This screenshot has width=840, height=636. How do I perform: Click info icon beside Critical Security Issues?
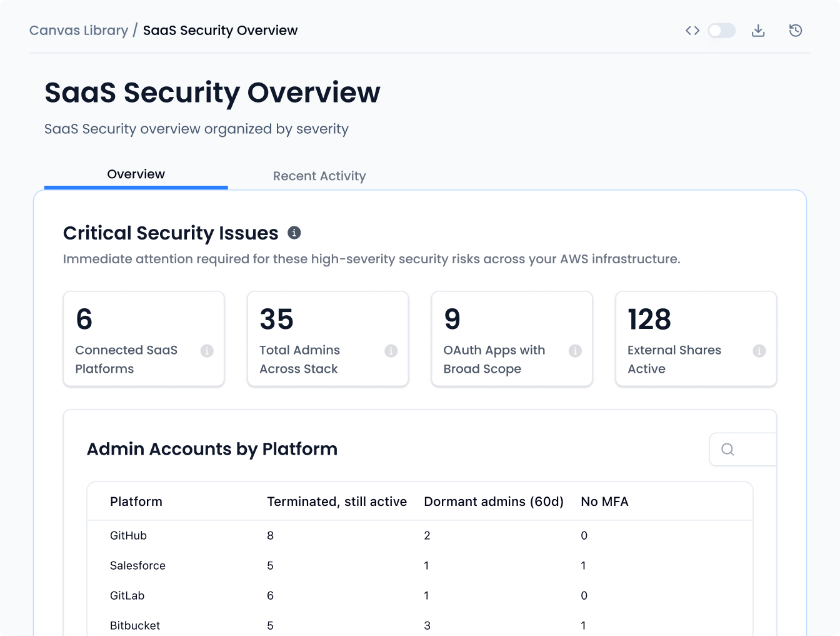tap(294, 233)
